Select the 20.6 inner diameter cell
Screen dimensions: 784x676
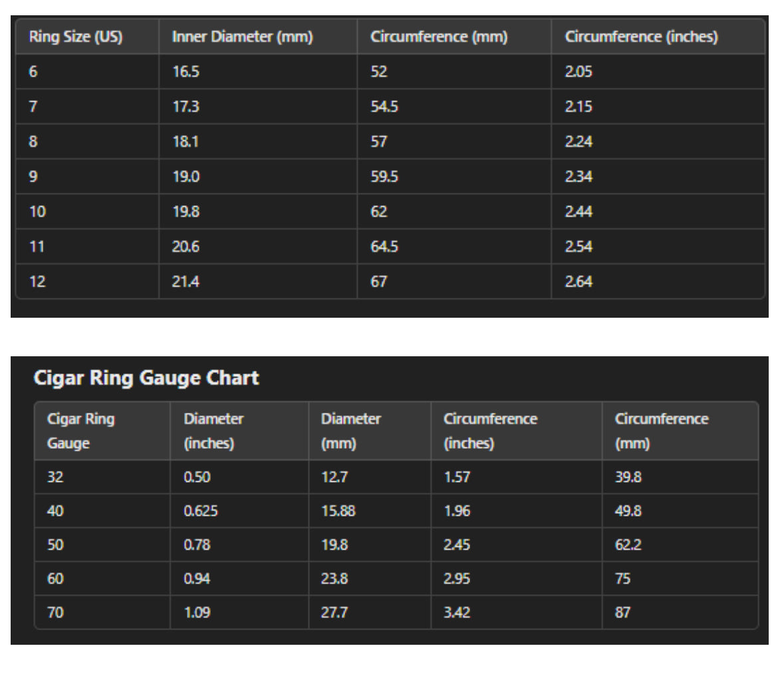tap(186, 247)
